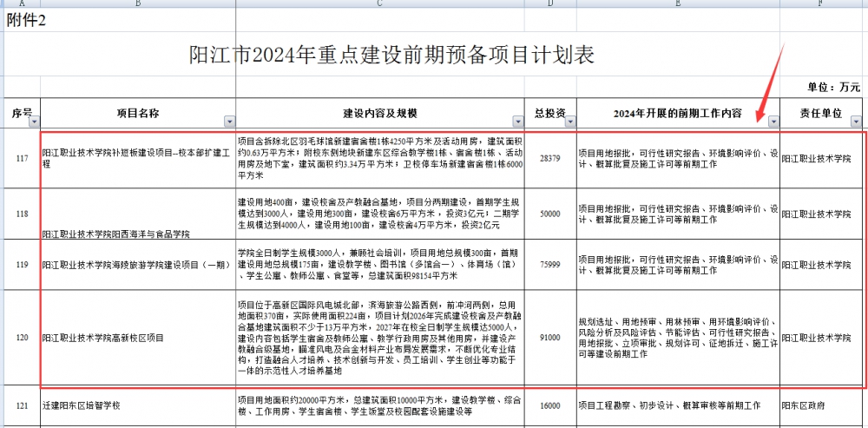This screenshot has height=428, width=868.
Task: Select the investment value 75999
Action: click(x=551, y=265)
